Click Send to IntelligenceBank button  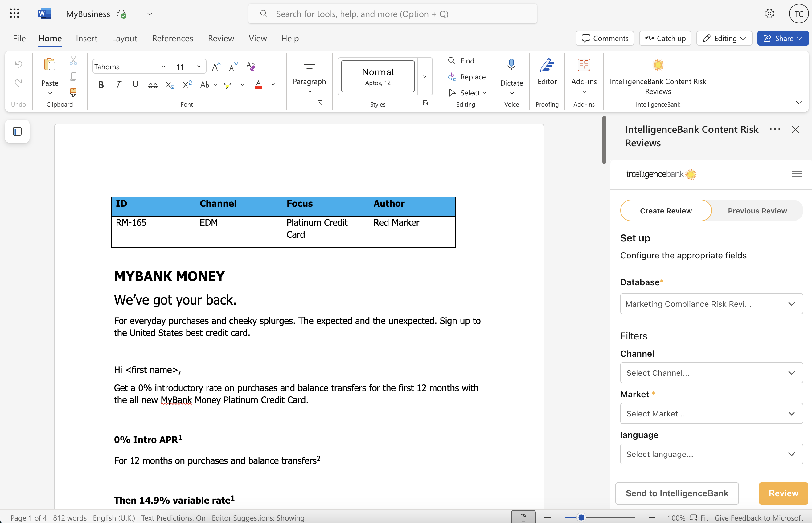coord(677,493)
